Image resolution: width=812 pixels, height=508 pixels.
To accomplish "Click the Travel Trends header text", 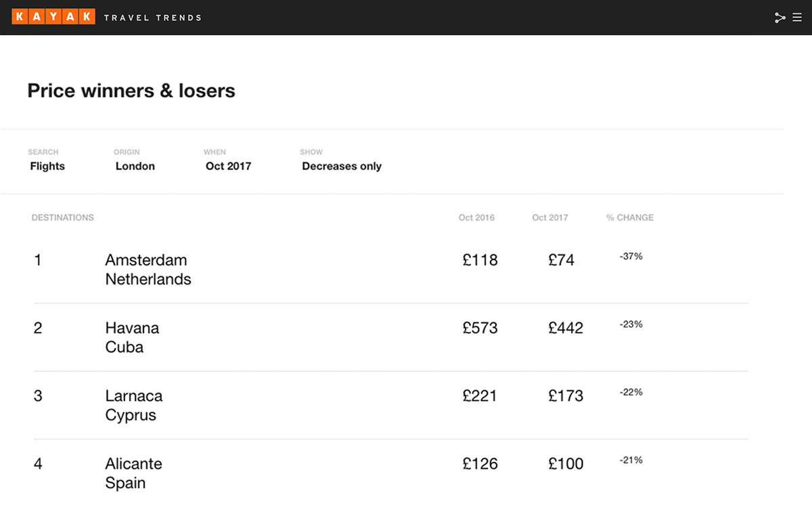I will (153, 18).
